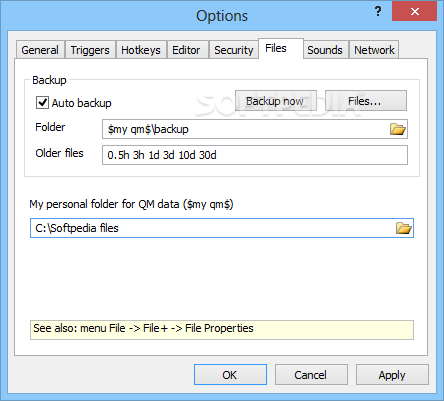444x401 pixels.
Task: Cancel the Options dialog
Action: (311, 375)
